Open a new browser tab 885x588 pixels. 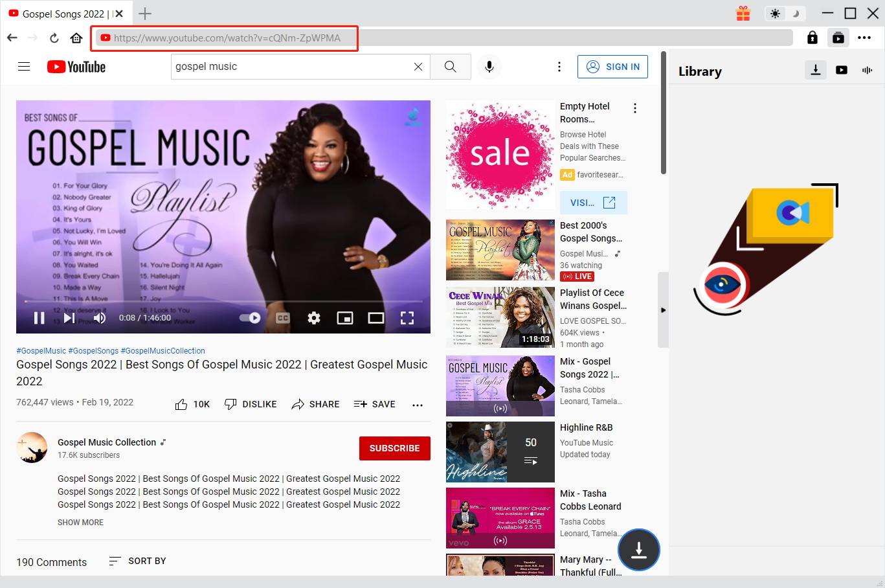145,13
